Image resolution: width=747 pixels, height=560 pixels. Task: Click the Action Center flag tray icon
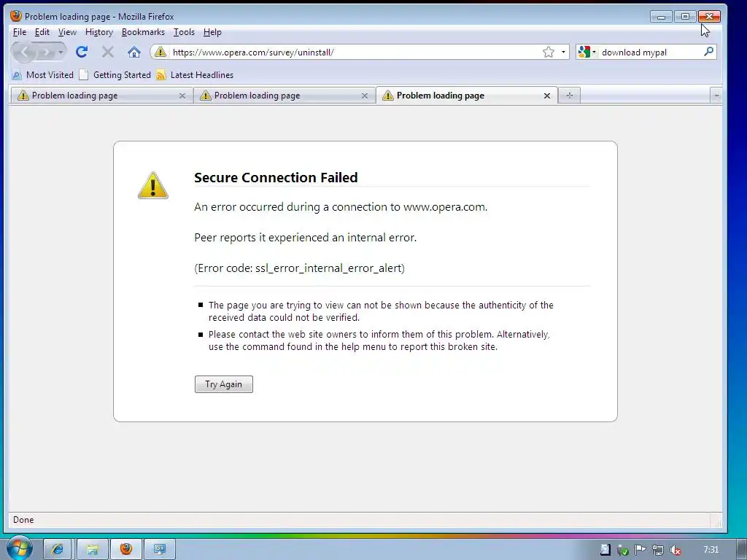(x=640, y=550)
